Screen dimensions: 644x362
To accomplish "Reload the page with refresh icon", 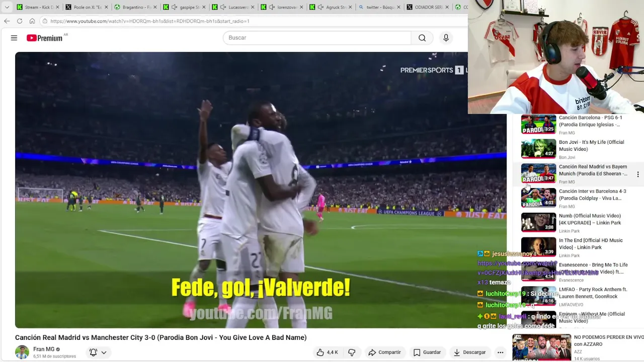I will click(20, 21).
